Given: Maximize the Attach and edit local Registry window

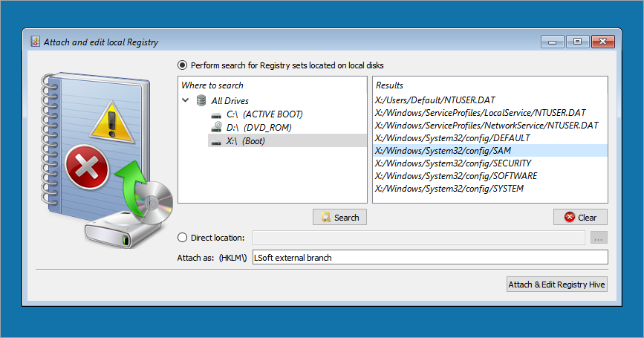Looking at the screenshot, I should (577, 42).
